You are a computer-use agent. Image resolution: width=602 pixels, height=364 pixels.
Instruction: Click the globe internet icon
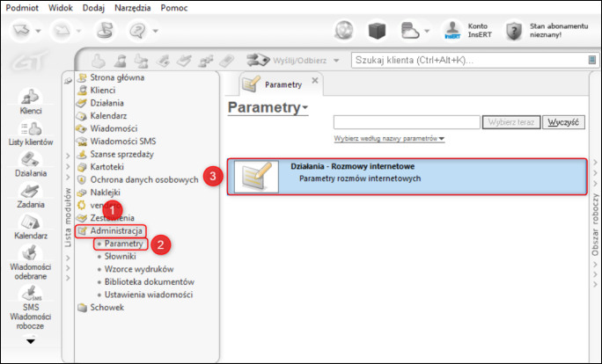[344, 31]
